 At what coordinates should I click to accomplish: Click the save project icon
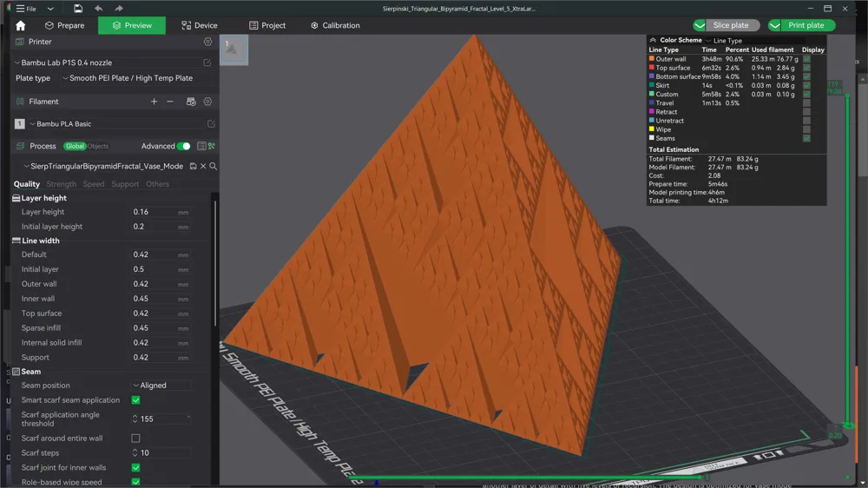(x=78, y=9)
